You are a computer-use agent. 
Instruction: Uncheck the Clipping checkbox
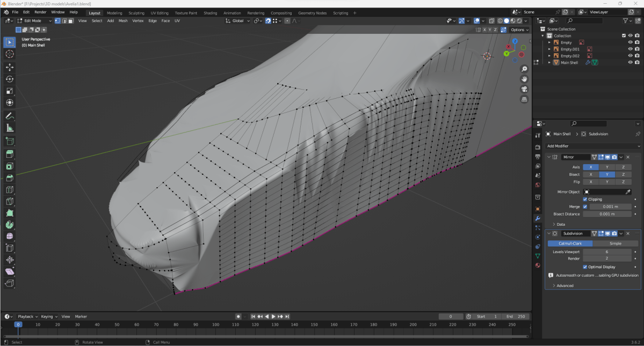[x=585, y=199]
